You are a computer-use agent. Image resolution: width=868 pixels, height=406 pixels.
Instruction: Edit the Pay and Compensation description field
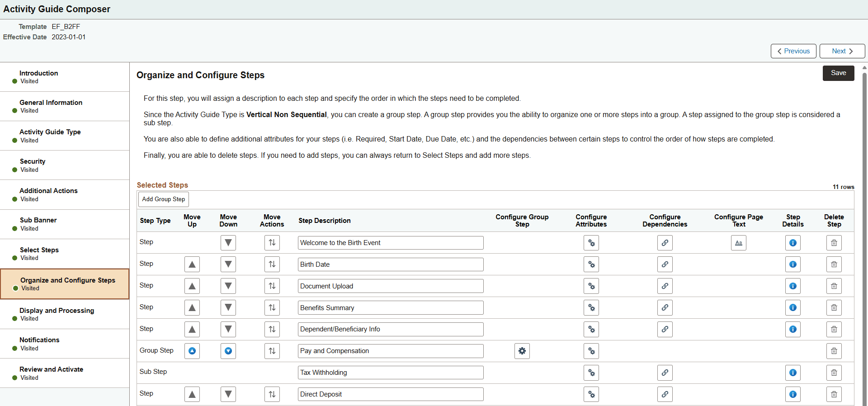(x=391, y=351)
